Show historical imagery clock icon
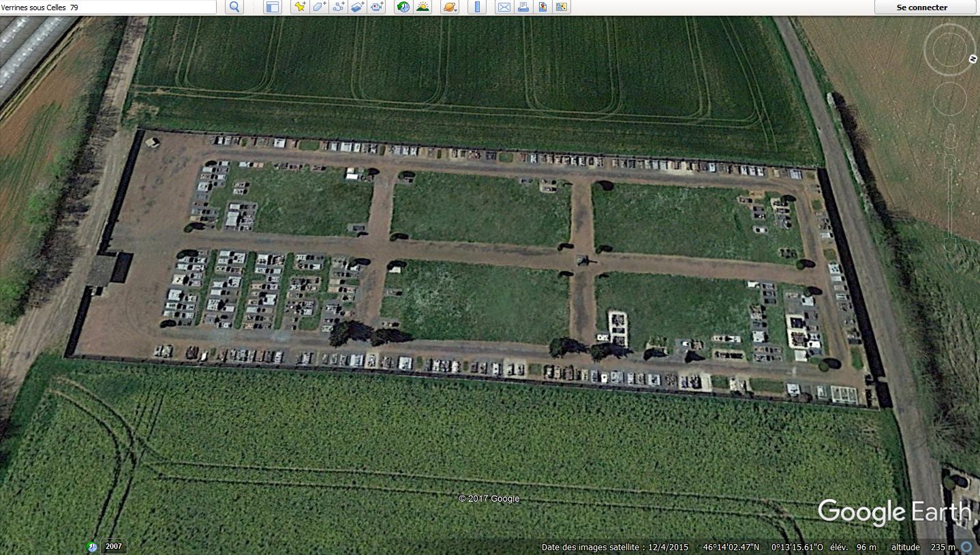The image size is (980, 555). [403, 7]
